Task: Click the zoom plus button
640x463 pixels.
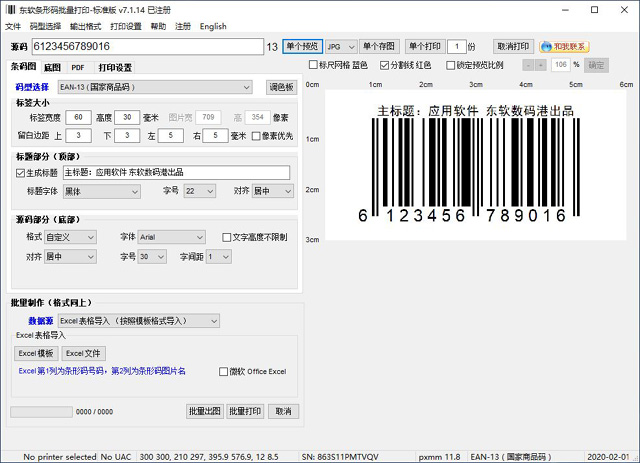Action: coord(540,65)
